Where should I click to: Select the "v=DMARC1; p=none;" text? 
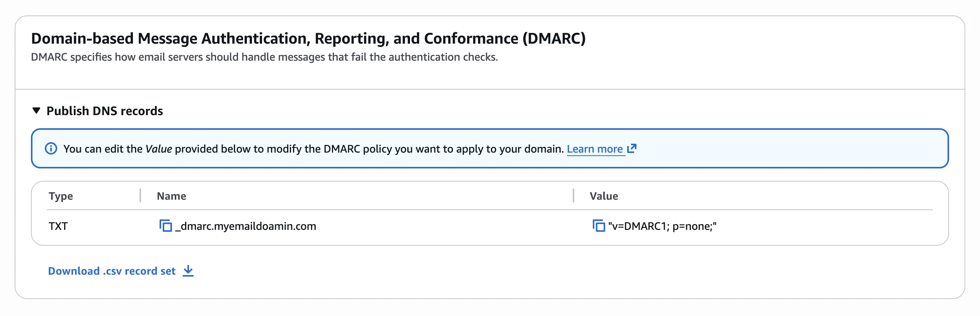662,226
